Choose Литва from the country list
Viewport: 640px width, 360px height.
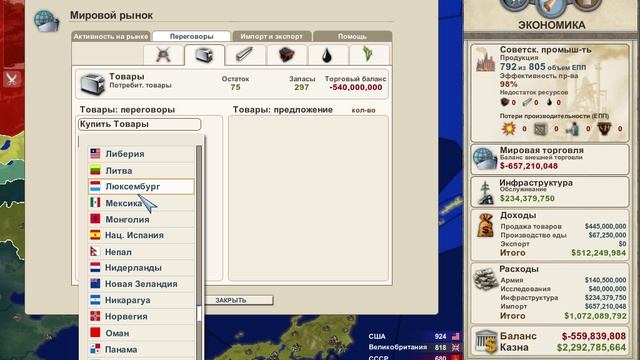141,171
